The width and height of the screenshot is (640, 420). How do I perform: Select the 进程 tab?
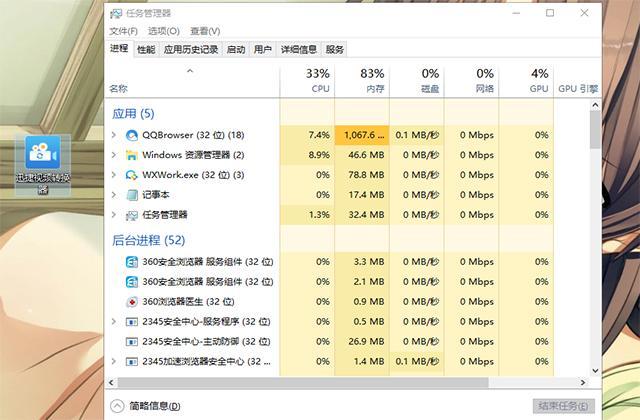[119, 49]
